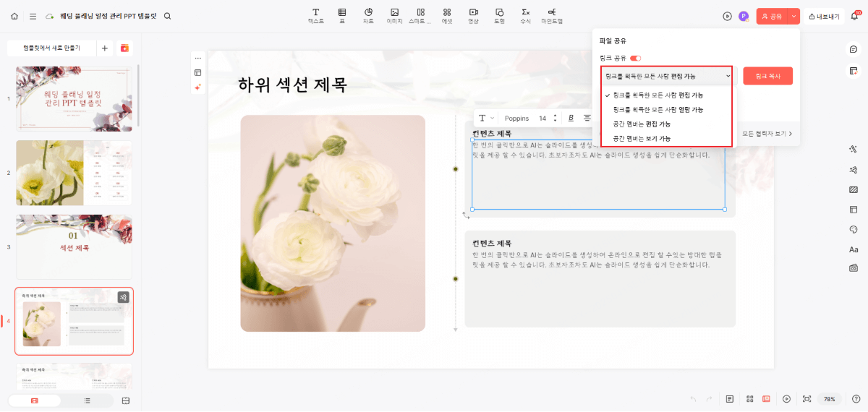Add a new slide with plus button
The width and height of the screenshot is (868, 412).
click(x=104, y=48)
